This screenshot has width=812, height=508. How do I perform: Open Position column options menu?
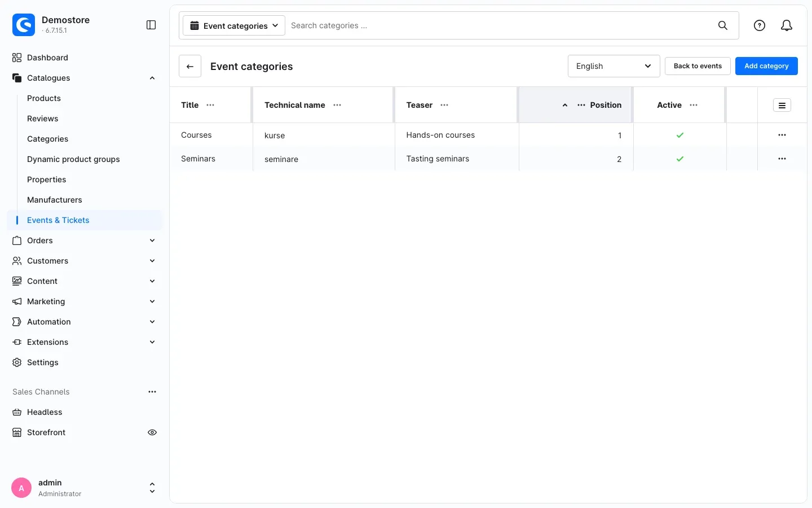tap(581, 105)
